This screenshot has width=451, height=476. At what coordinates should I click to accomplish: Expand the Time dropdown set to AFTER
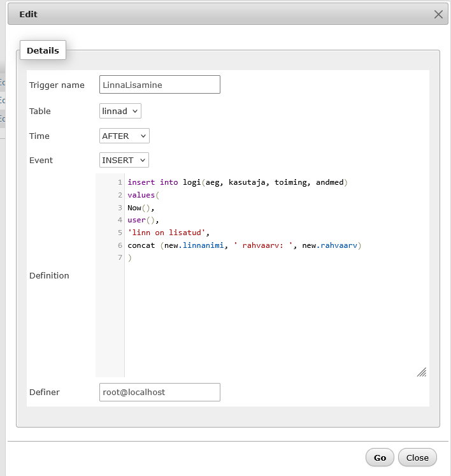click(x=124, y=136)
